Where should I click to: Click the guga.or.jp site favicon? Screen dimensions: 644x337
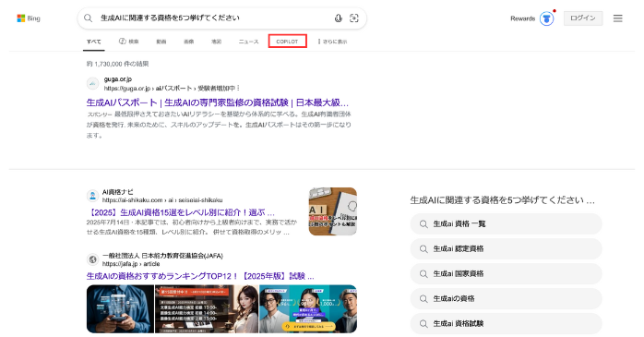pos(93,83)
